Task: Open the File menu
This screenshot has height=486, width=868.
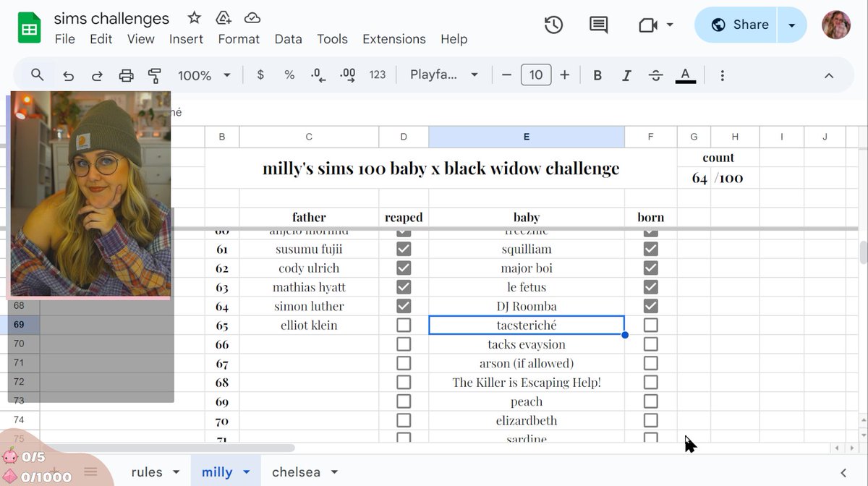Action: [x=64, y=39]
